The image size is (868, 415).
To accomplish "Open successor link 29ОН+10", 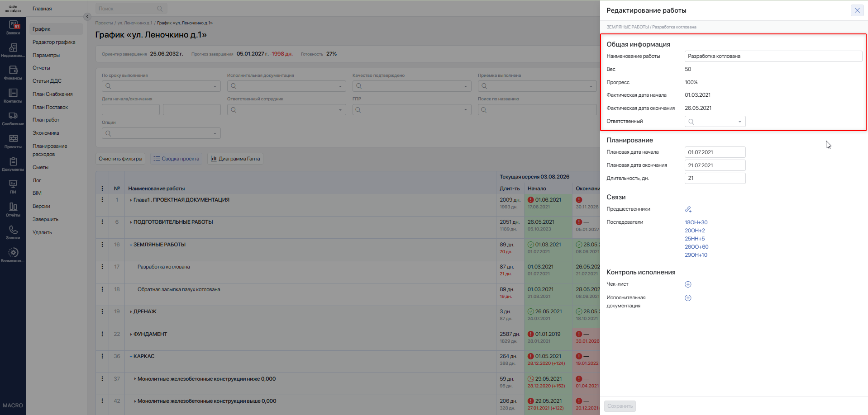I will pos(696,255).
